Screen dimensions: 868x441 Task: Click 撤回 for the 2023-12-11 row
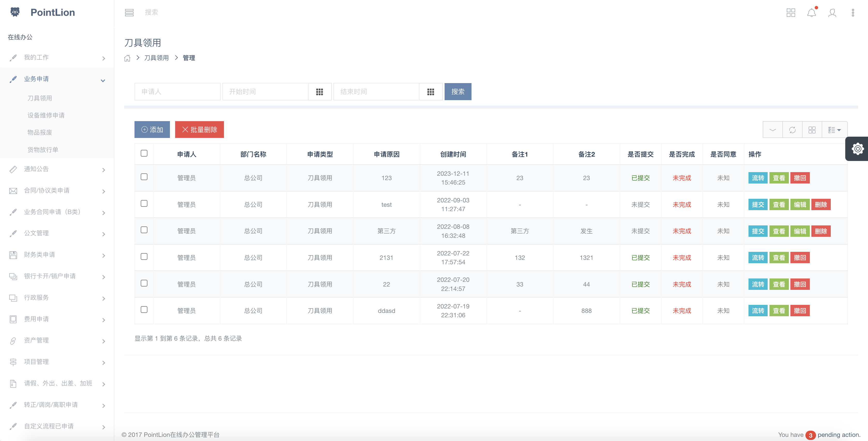(800, 178)
